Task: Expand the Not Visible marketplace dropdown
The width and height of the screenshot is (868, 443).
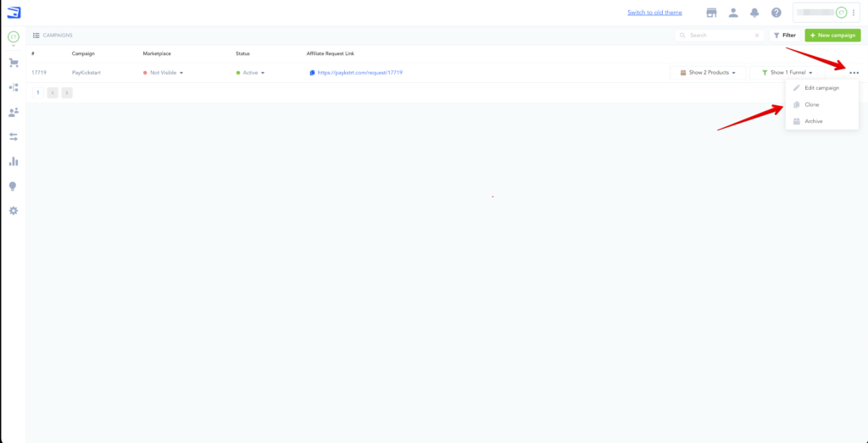Action: (163, 73)
